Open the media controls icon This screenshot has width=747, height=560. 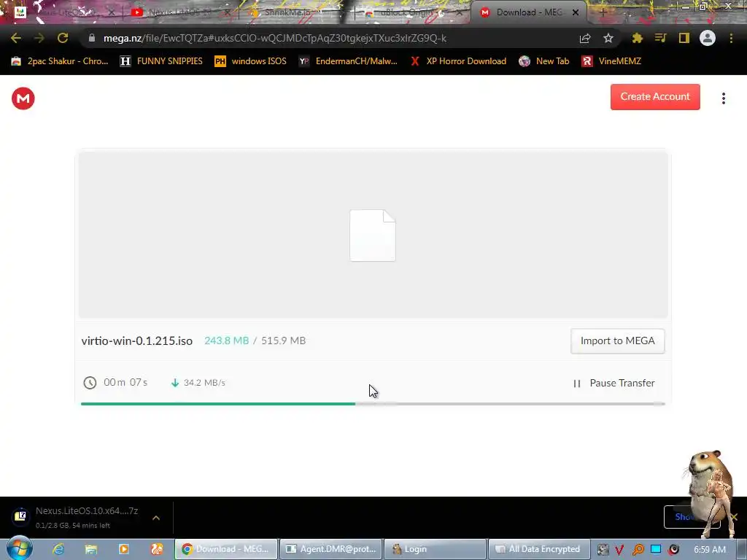pos(660,38)
